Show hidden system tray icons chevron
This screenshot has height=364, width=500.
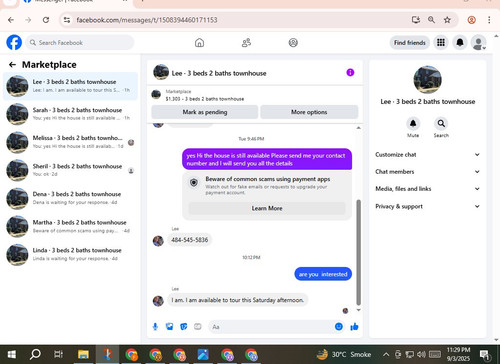tap(386, 354)
